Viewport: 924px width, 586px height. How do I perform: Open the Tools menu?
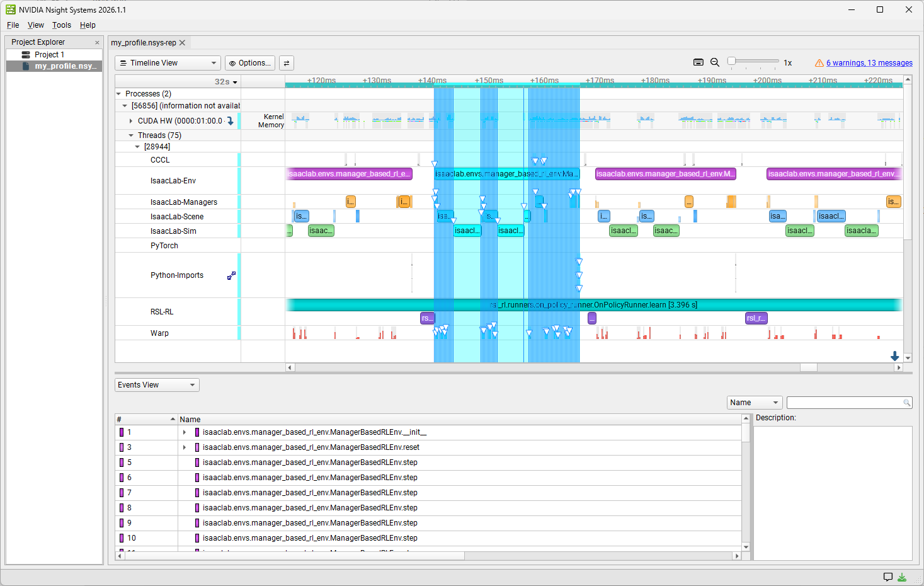click(x=62, y=25)
